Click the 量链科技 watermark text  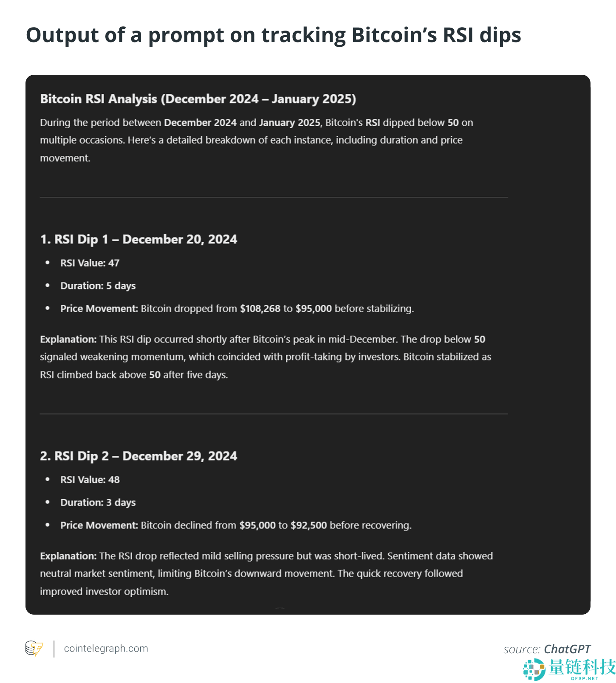click(x=582, y=667)
